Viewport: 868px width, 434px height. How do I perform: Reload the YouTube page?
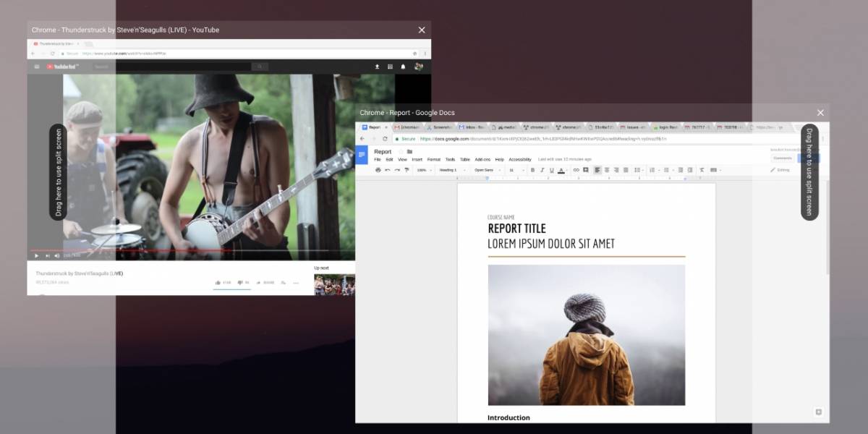tap(52, 54)
